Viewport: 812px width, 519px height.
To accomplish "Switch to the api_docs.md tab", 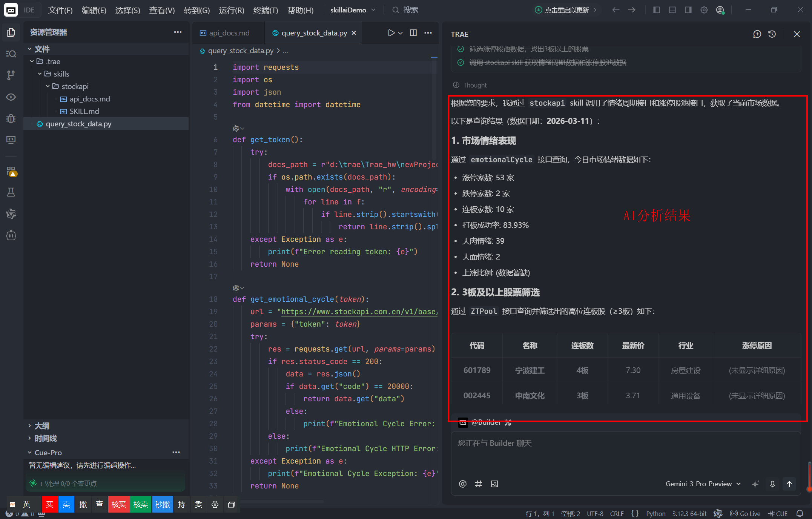I will point(229,33).
